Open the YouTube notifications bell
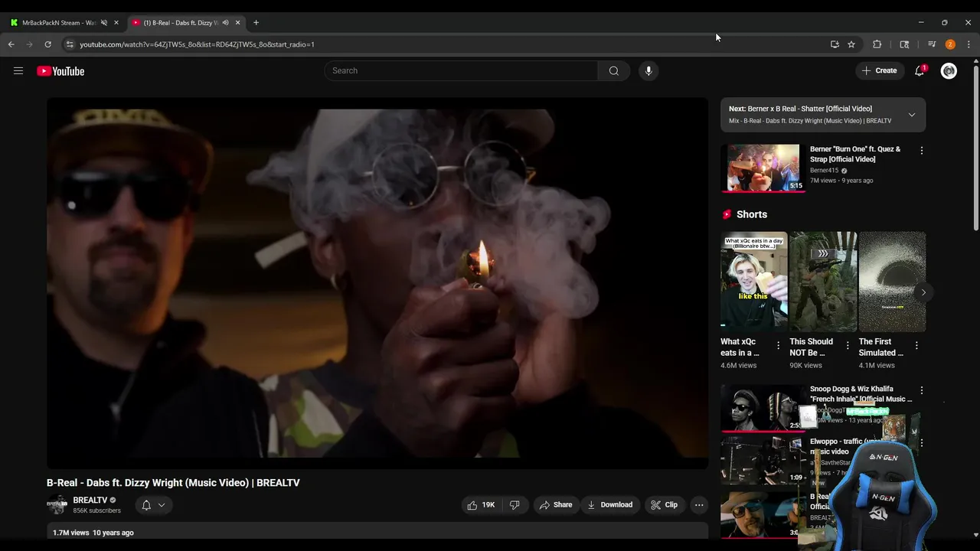 pyautogui.click(x=920, y=70)
